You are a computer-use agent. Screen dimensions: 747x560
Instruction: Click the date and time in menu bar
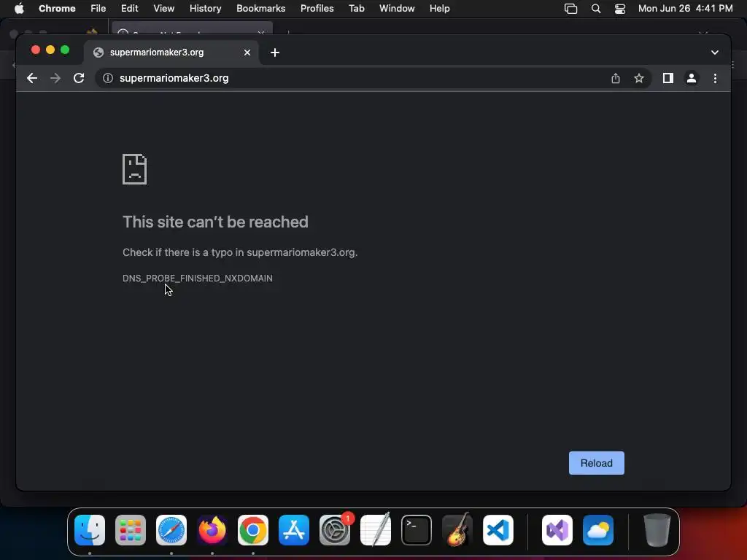pyautogui.click(x=686, y=9)
